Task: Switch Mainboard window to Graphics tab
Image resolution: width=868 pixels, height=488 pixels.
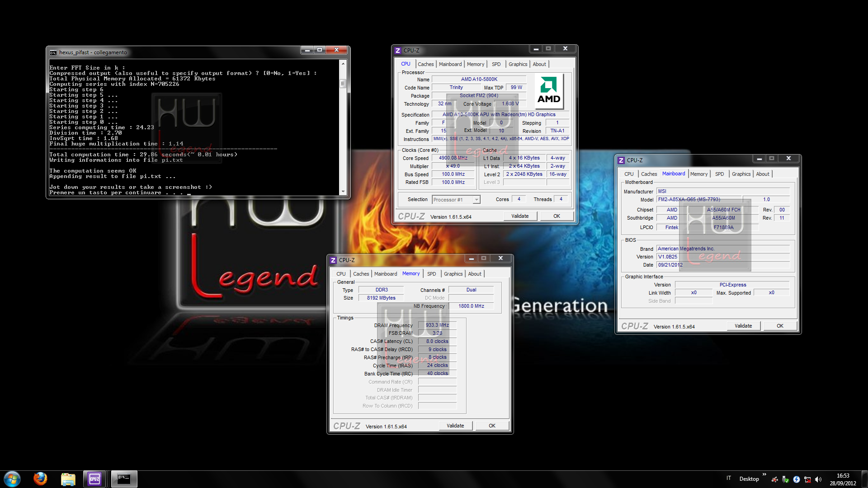Action: (x=741, y=174)
